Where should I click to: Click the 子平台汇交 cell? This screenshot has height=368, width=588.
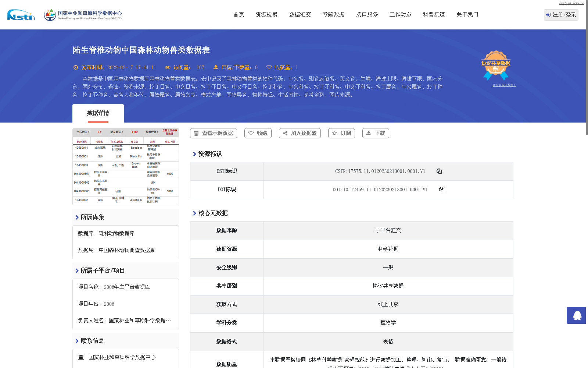pyautogui.click(x=388, y=230)
